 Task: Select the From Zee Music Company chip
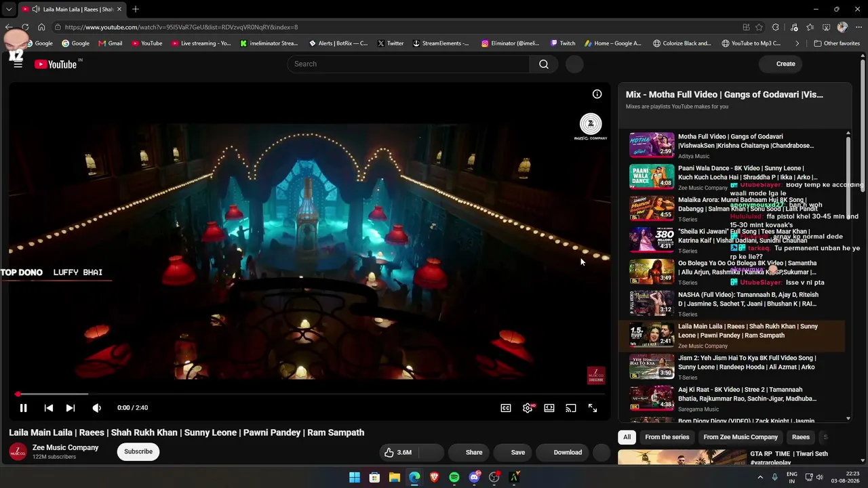[x=741, y=437]
